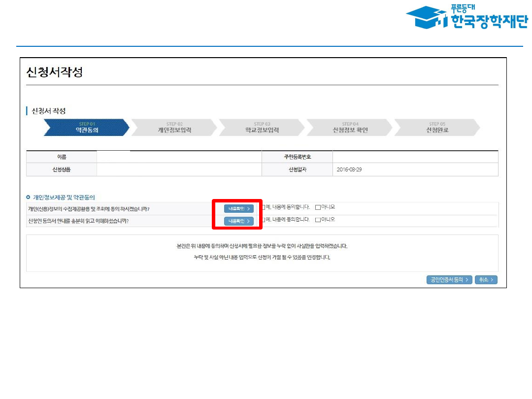Jump to STEP 05 신청완료

(x=437, y=128)
